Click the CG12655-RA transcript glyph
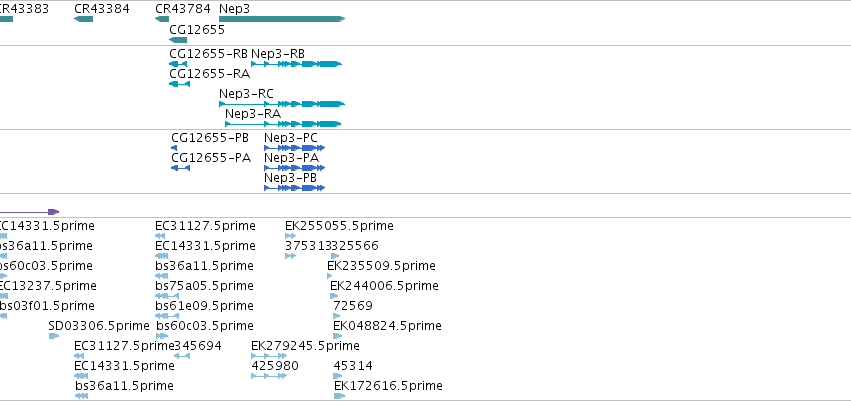 pyautogui.click(x=180, y=84)
